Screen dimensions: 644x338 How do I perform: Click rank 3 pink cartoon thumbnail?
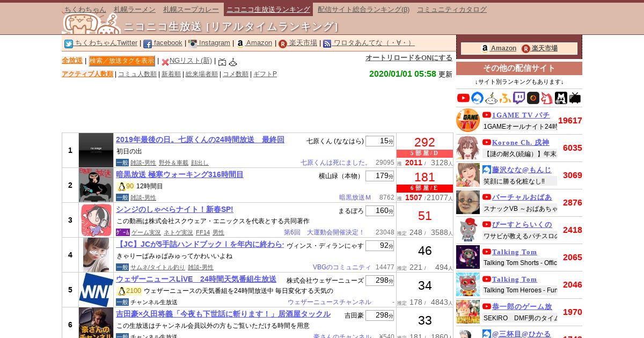(96, 220)
